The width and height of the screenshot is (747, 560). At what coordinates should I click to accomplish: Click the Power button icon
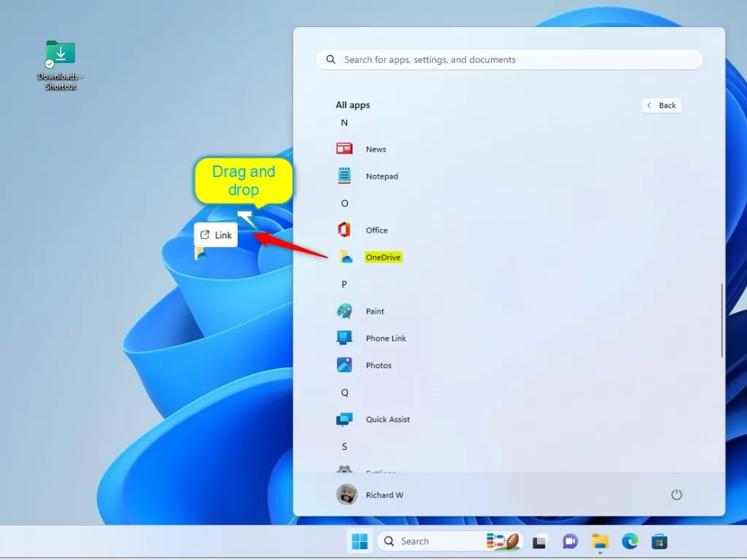676,495
